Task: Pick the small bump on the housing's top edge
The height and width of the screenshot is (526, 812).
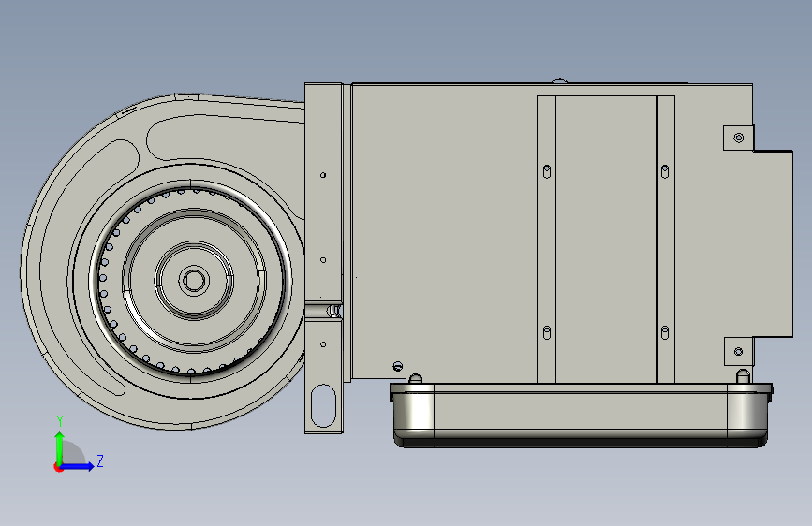Action: [x=559, y=80]
